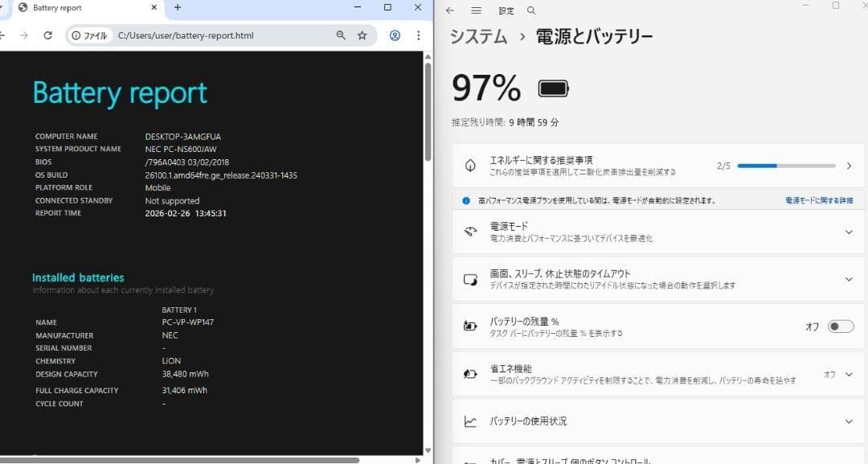Click the バッテリーの使用状況 chart icon

pyautogui.click(x=471, y=421)
